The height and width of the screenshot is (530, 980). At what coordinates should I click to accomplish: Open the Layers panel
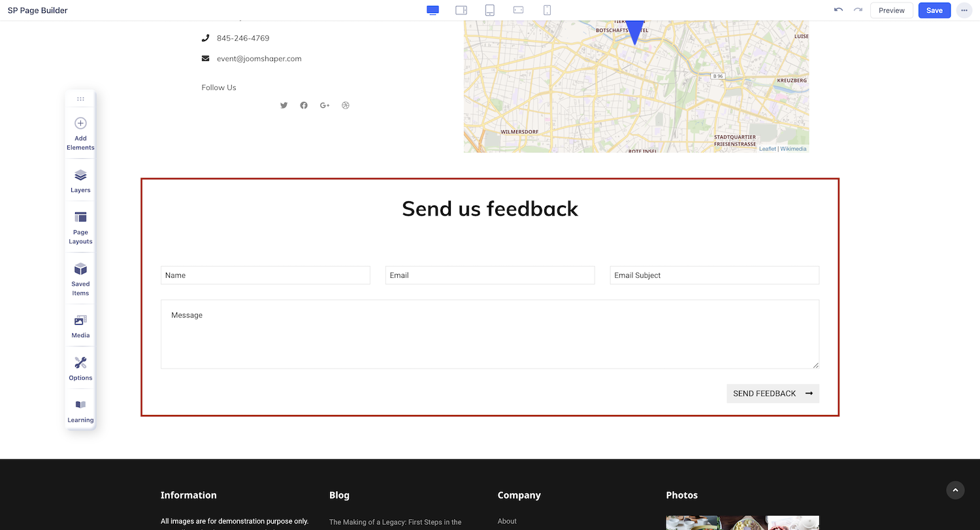tap(80, 180)
